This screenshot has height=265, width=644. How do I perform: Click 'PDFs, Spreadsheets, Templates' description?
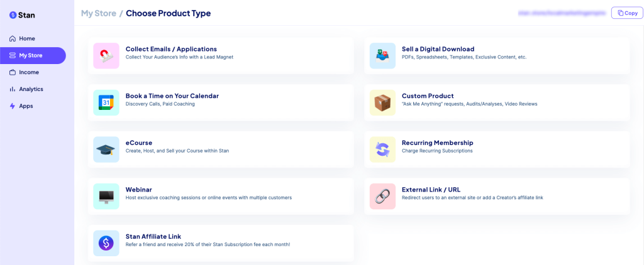coord(464,57)
